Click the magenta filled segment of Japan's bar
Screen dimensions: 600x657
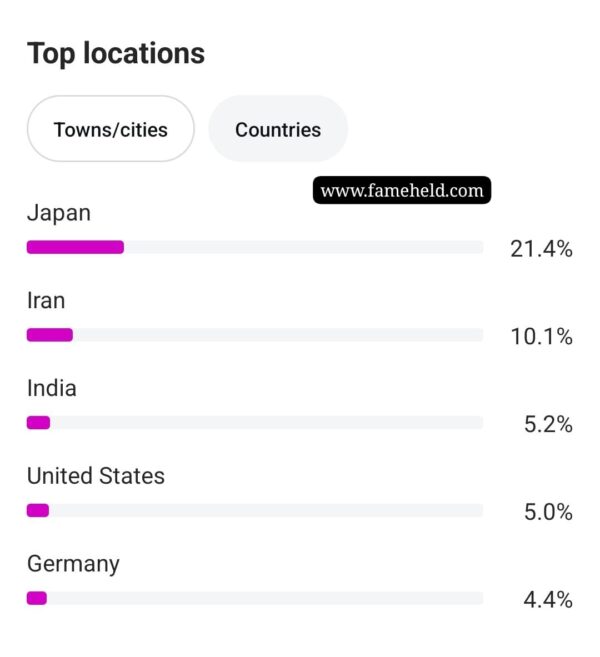75,247
